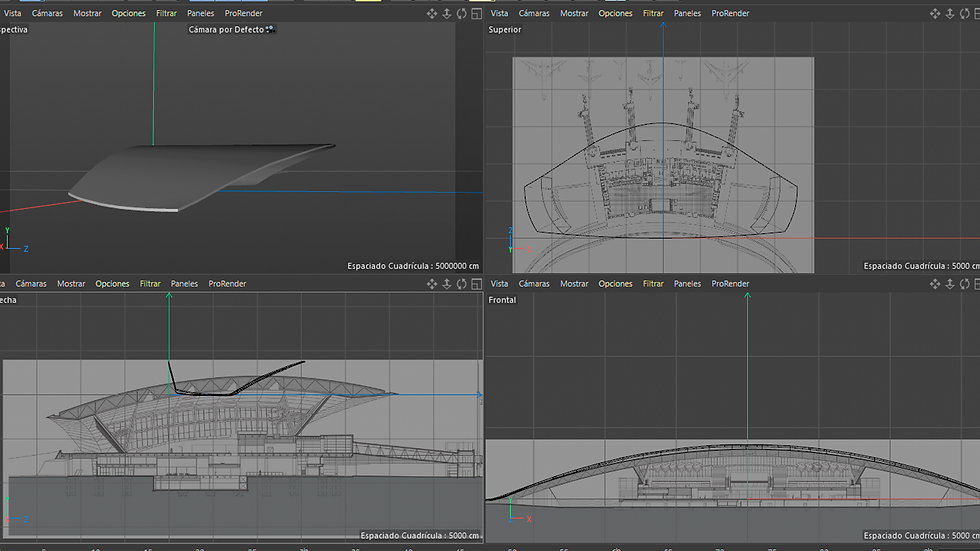Open ProRender menu in Perspective viewport
The height and width of the screenshot is (551, 980).
(244, 13)
